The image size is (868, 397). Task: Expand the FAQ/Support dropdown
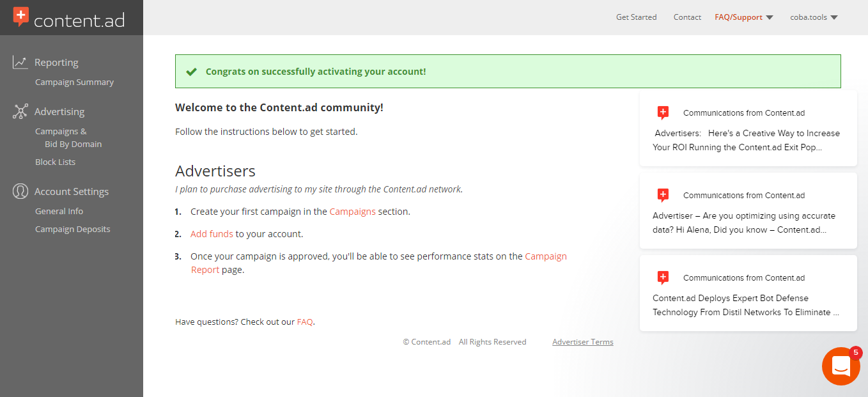pyautogui.click(x=743, y=17)
